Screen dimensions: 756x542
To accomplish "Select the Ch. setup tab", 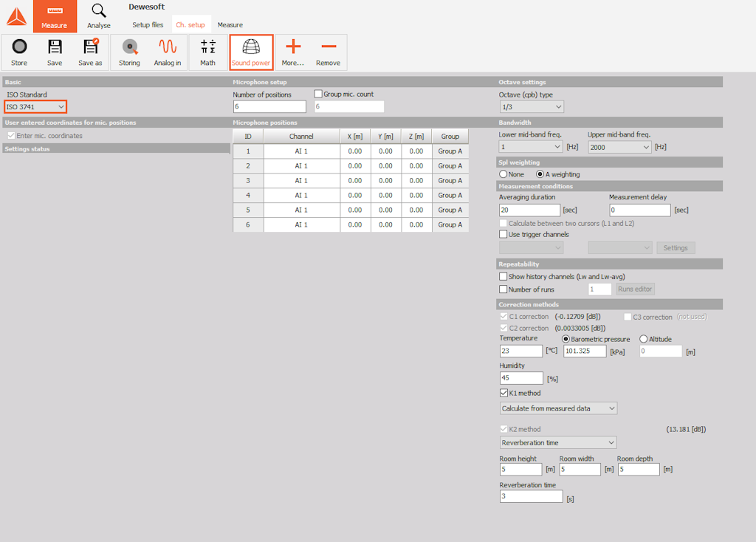I will [190, 24].
